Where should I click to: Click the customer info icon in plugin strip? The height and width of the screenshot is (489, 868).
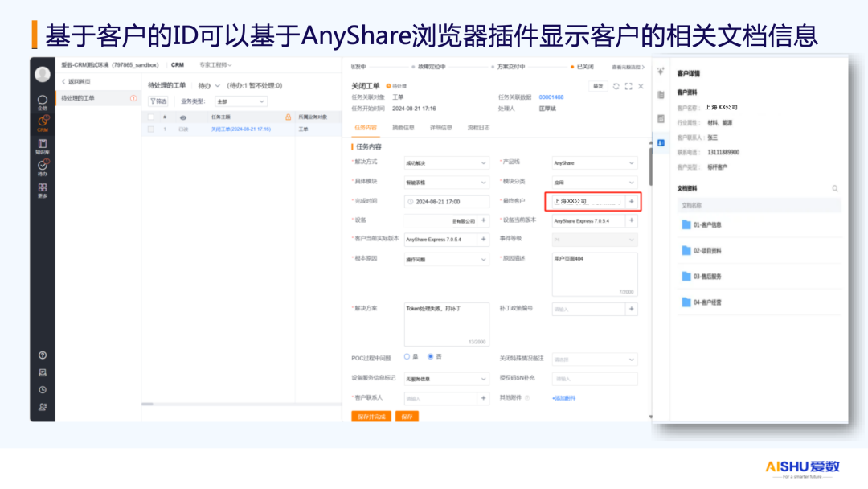pyautogui.click(x=661, y=143)
